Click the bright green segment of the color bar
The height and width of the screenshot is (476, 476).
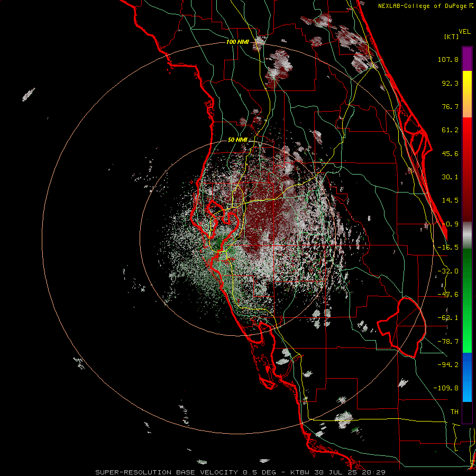[x=467, y=300]
